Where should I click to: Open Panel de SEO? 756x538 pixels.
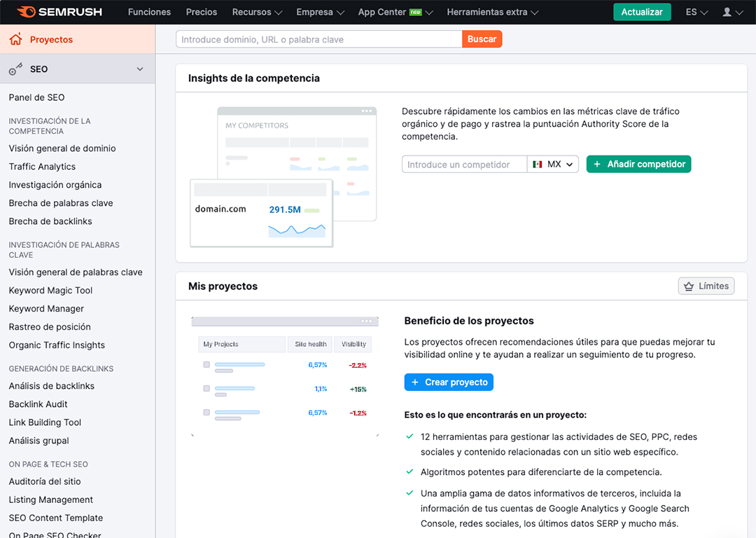(x=36, y=97)
